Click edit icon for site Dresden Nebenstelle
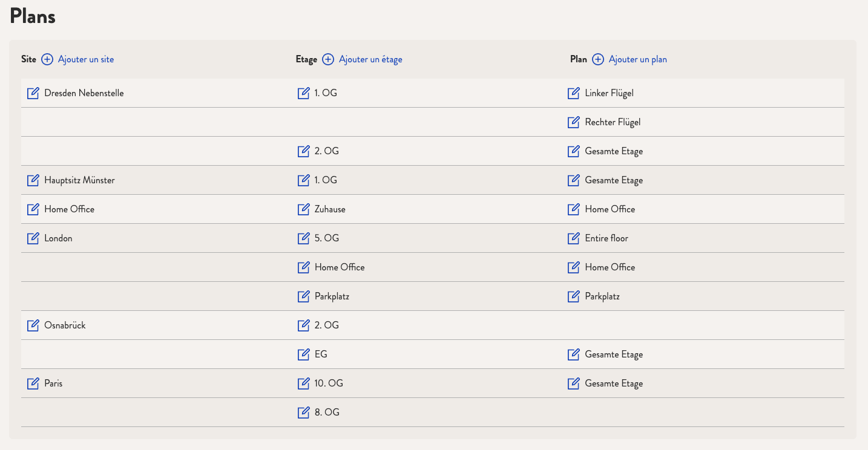 [33, 93]
